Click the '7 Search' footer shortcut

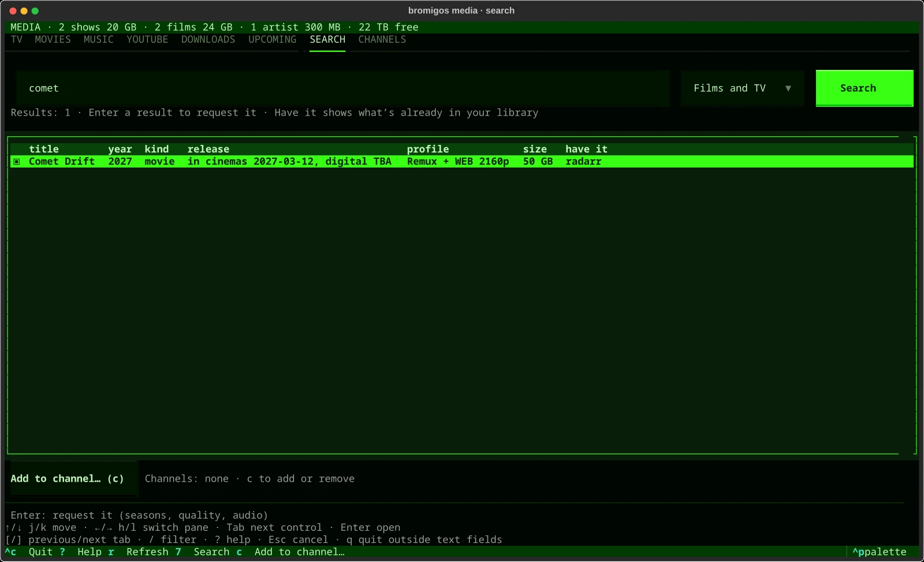[x=203, y=552]
